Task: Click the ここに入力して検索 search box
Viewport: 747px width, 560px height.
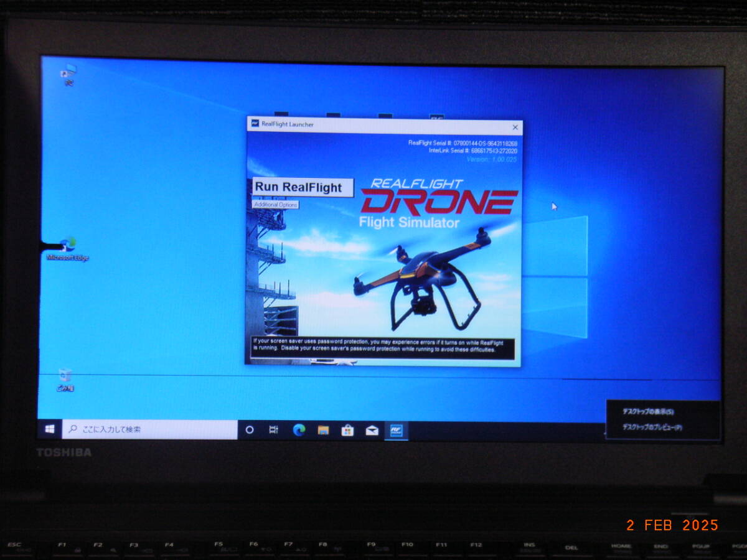Action: pos(149,429)
